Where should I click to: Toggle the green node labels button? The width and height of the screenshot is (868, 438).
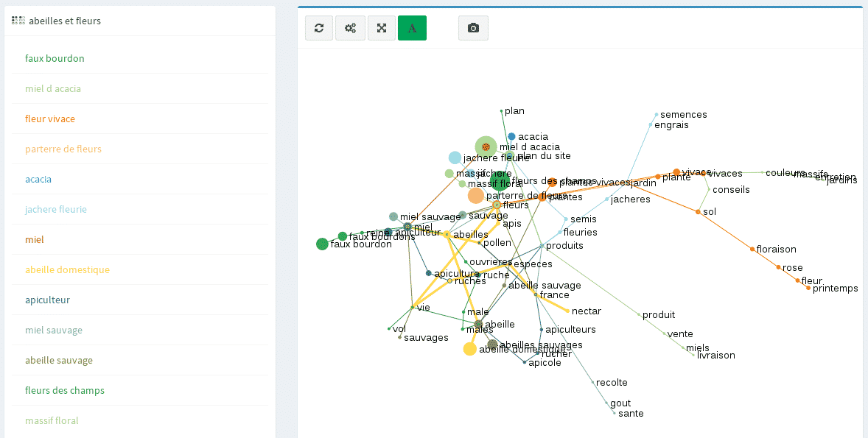[413, 28]
